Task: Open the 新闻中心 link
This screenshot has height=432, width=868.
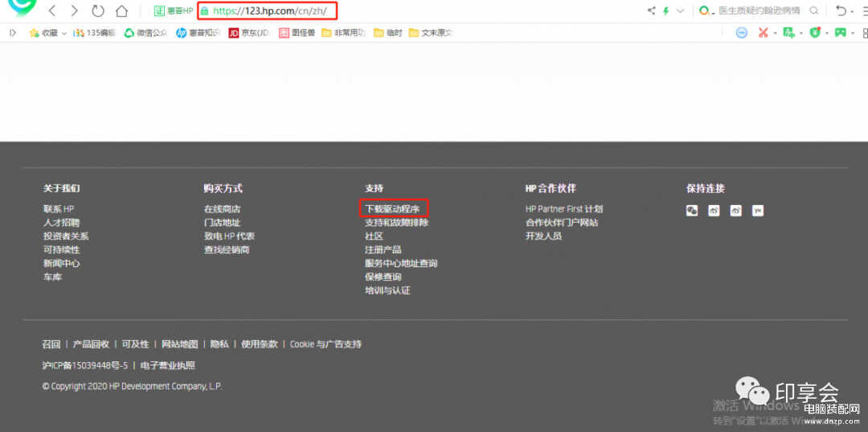Action: [x=61, y=263]
